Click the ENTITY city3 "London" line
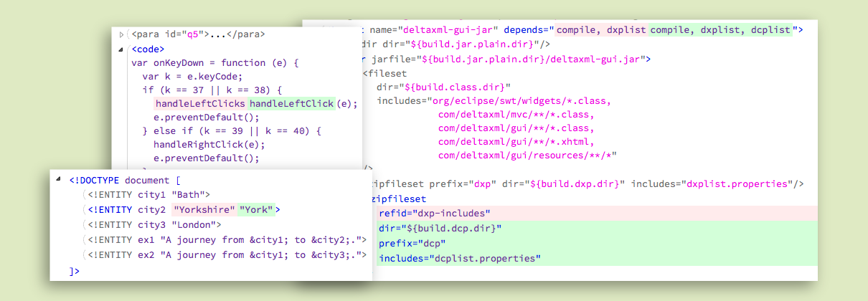Screen dimensions: 868x301 click(154, 224)
